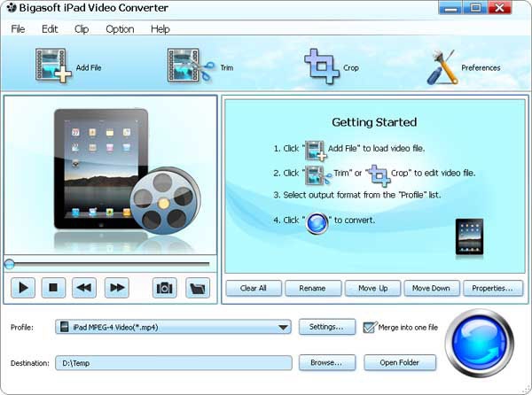Click the iPad icon in Getting Started panel
The width and height of the screenshot is (532, 395).
(469, 236)
